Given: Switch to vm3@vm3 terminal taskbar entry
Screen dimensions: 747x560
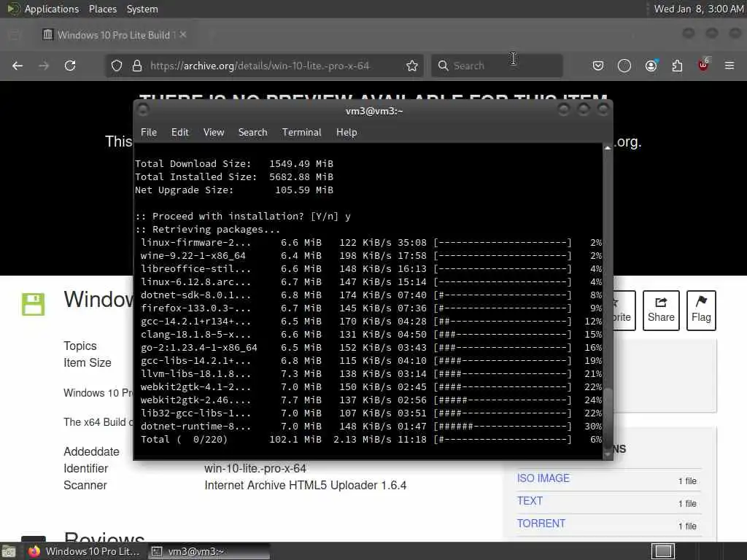Looking at the screenshot, I should click(x=209, y=551).
